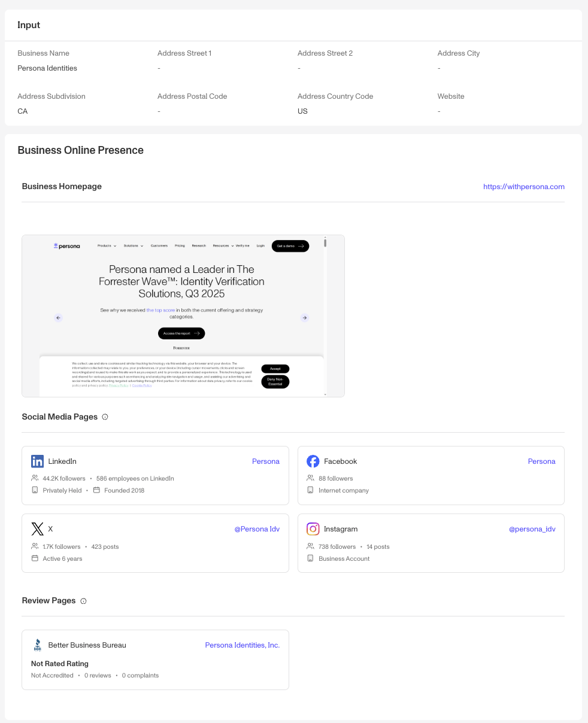Open the https://withpersona.com homepage link
The width and height of the screenshot is (588, 723).
tap(524, 187)
